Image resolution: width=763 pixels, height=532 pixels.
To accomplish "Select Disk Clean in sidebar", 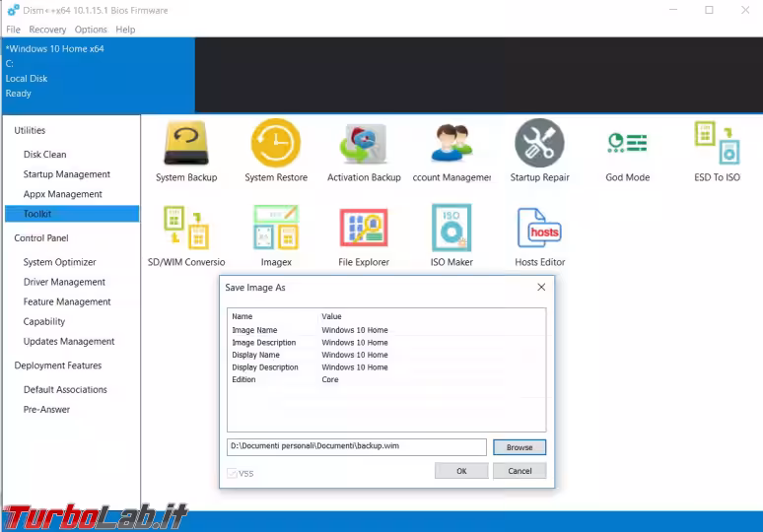I will tap(44, 155).
